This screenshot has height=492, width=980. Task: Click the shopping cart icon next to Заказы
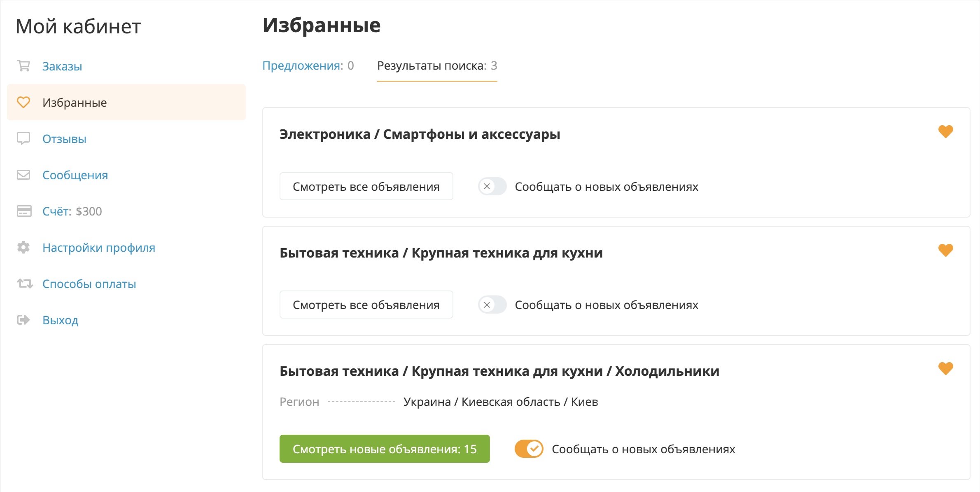(23, 66)
